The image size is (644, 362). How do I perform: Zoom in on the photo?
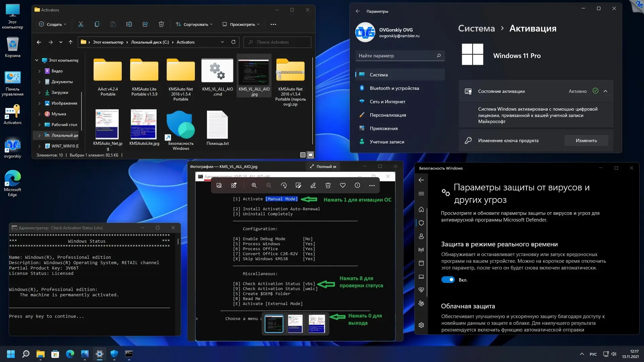coord(254,185)
